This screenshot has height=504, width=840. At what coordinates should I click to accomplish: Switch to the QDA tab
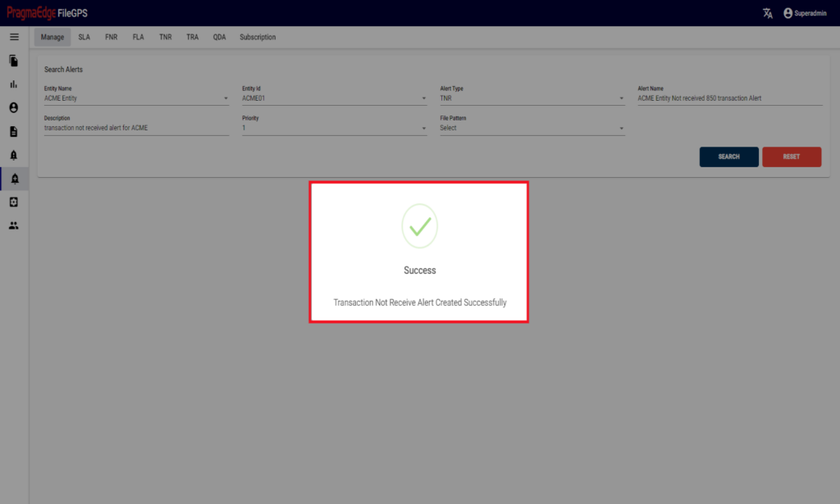tap(219, 37)
